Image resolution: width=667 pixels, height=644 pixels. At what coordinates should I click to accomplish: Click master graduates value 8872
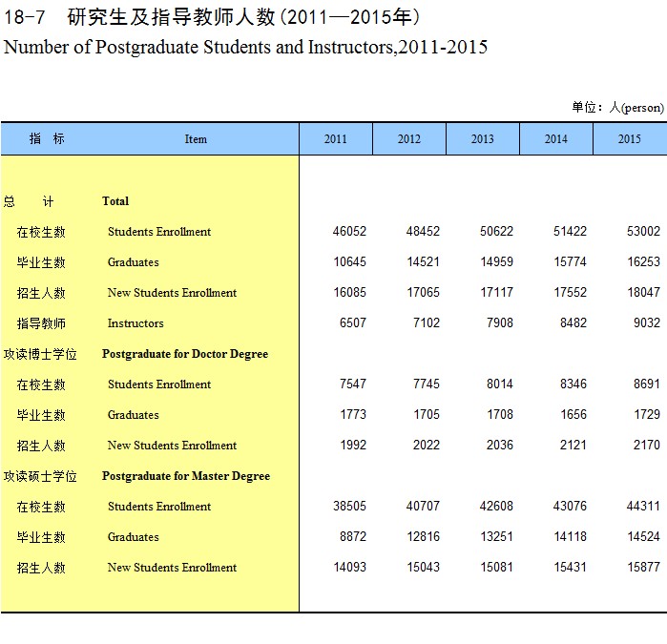tap(353, 536)
